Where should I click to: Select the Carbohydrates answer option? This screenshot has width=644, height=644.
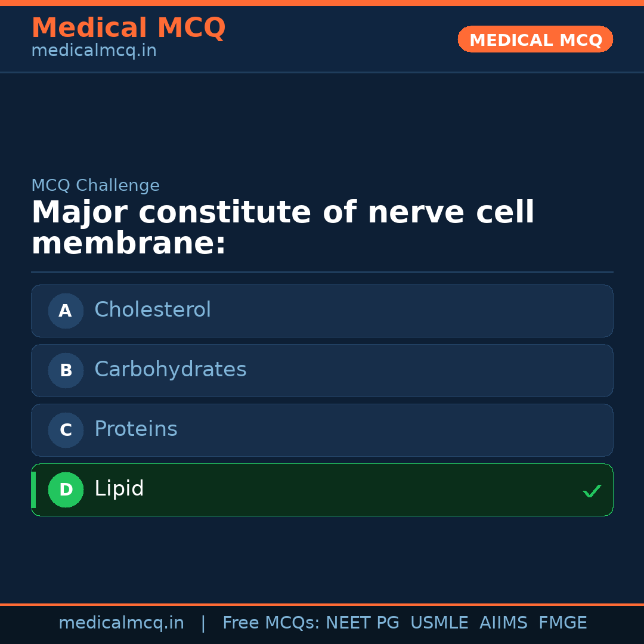click(322, 370)
